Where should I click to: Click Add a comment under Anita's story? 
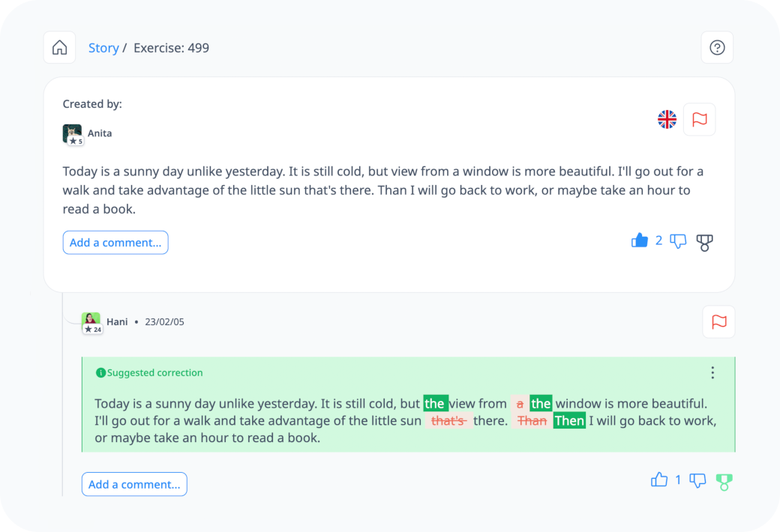pyautogui.click(x=115, y=242)
